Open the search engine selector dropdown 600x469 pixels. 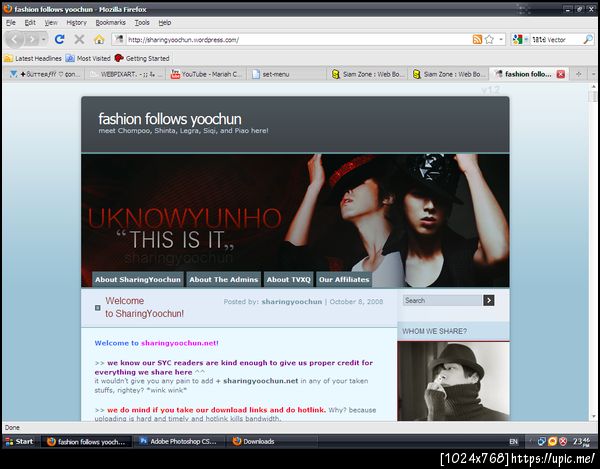[520, 39]
